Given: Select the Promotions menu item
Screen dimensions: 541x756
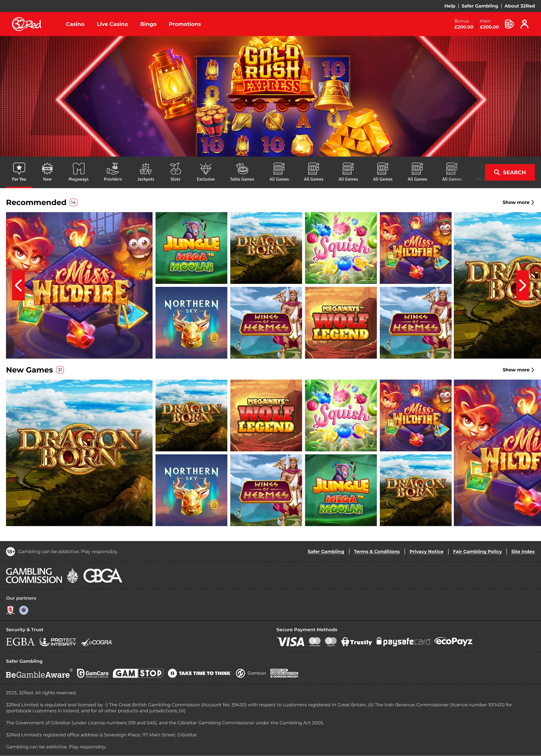Looking at the screenshot, I should click(x=185, y=24).
